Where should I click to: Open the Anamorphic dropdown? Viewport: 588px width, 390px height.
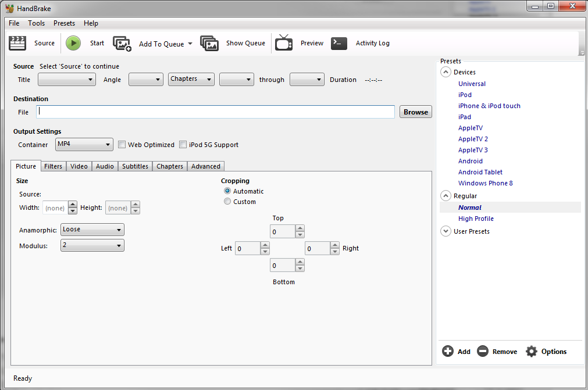(92, 230)
